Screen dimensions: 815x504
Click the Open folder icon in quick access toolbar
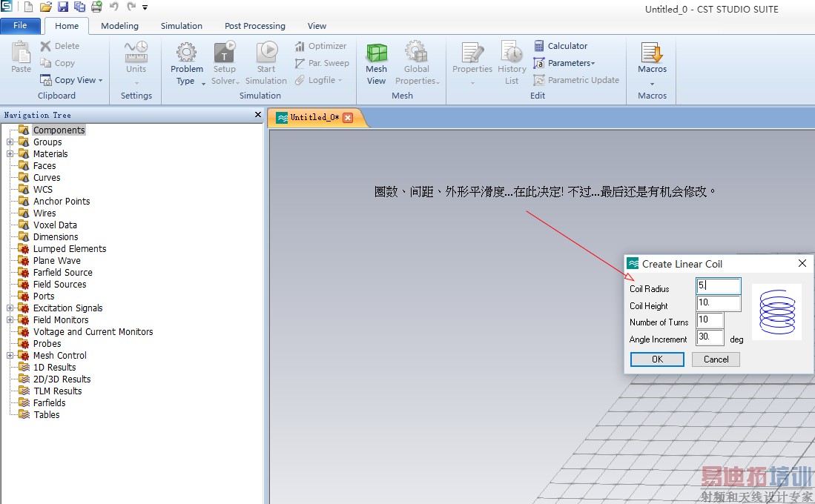(46, 7)
